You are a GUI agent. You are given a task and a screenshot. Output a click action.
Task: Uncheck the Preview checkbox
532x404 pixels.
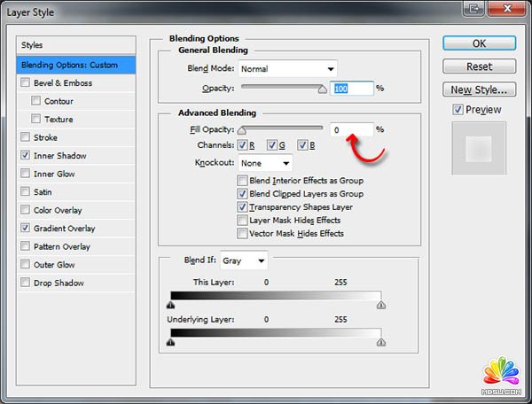458,110
